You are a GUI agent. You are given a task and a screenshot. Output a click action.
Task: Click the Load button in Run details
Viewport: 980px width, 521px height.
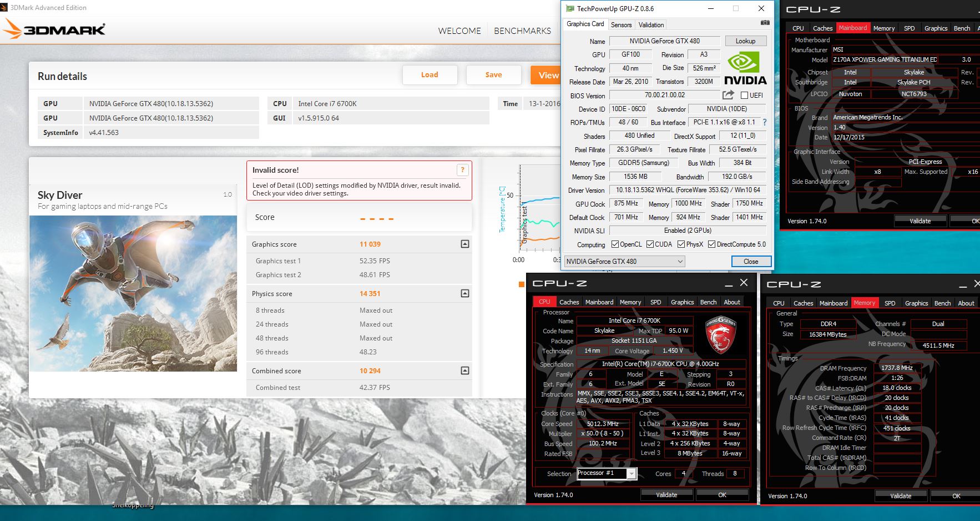(430, 75)
